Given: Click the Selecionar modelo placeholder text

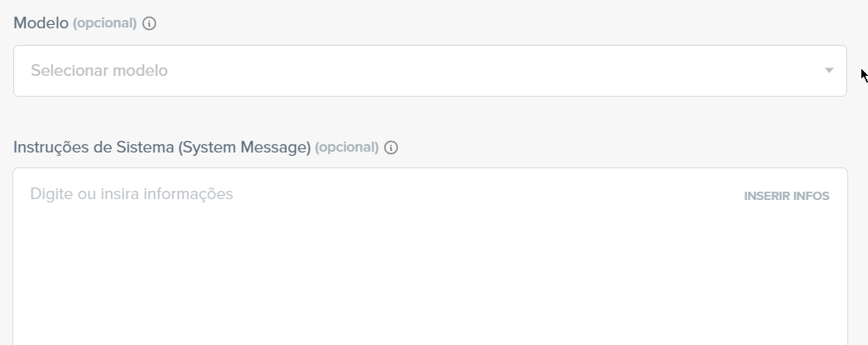Looking at the screenshot, I should coord(99,71).
